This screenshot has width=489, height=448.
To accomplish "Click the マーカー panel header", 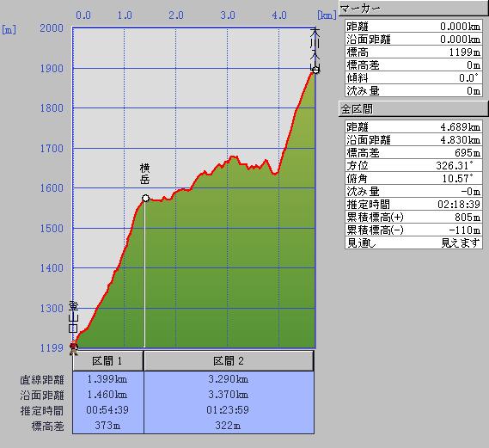I will point(413,9).
